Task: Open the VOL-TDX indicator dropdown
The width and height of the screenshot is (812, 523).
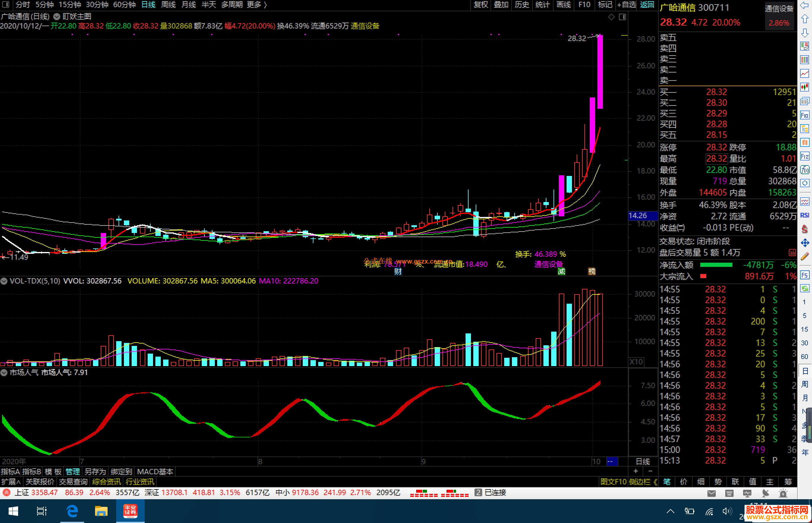Action: tap(4, 281)
